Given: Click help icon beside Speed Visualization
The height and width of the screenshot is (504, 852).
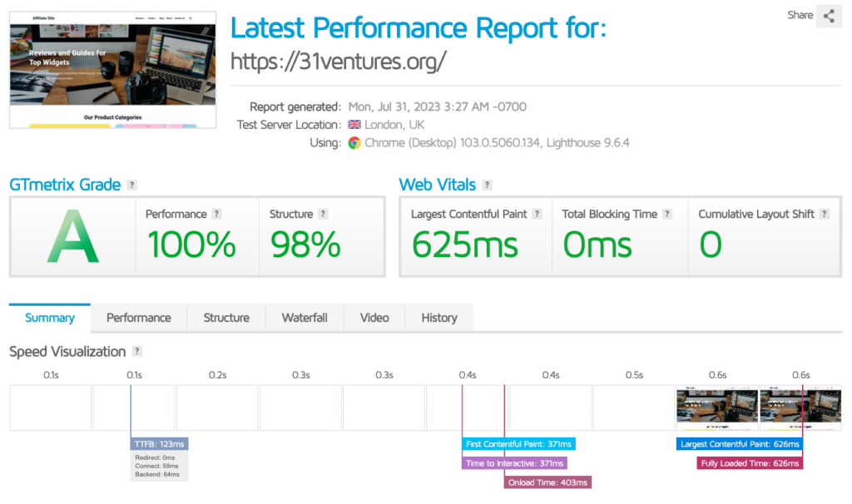Looking at the screenshot, I should [137, 352].
